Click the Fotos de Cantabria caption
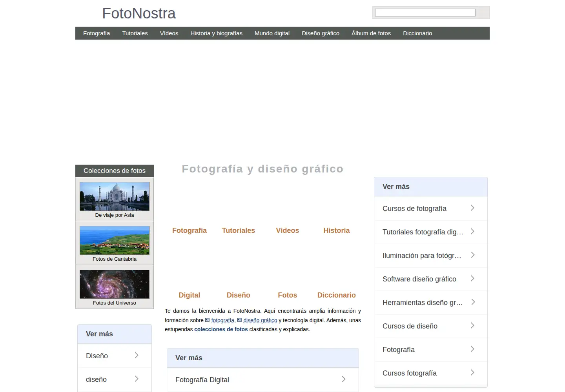The image size is (565, 392). pos(115,259)
